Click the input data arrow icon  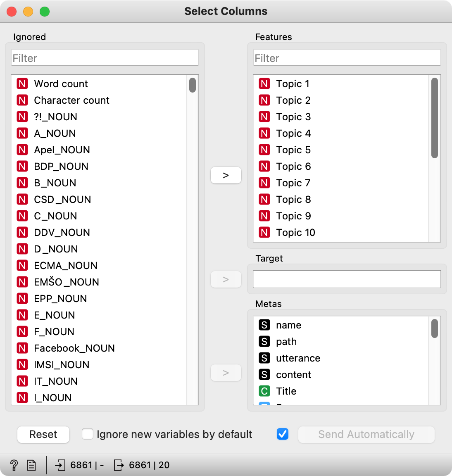click(x=60, y=465)
